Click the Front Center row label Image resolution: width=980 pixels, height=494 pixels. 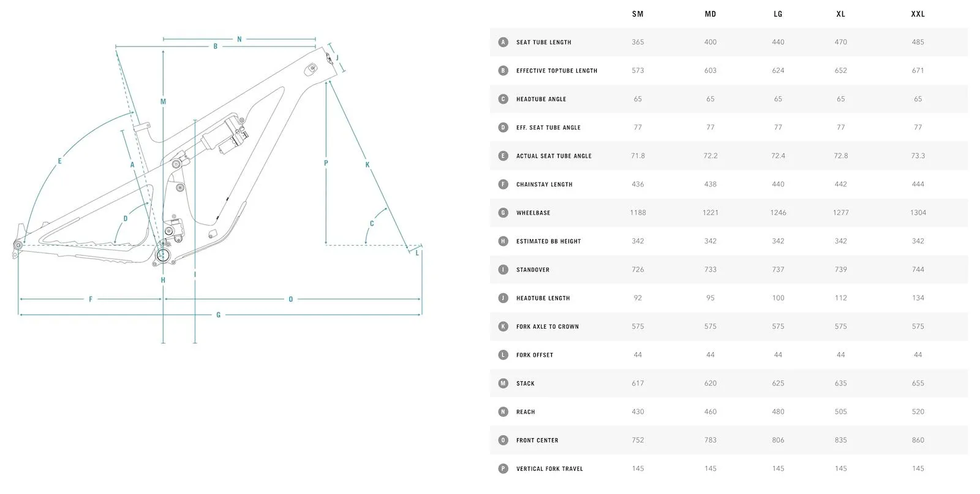537,441
